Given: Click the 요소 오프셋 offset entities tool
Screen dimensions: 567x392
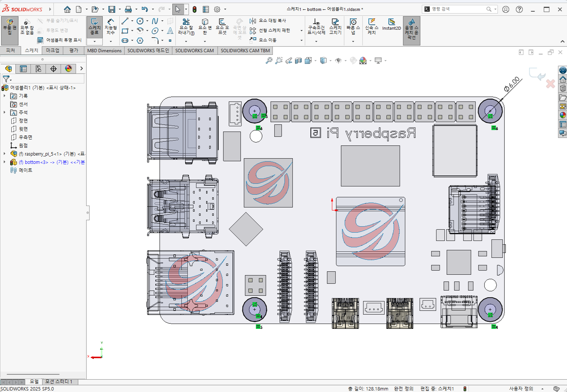Looking at the screenshot, I should 222,26.
